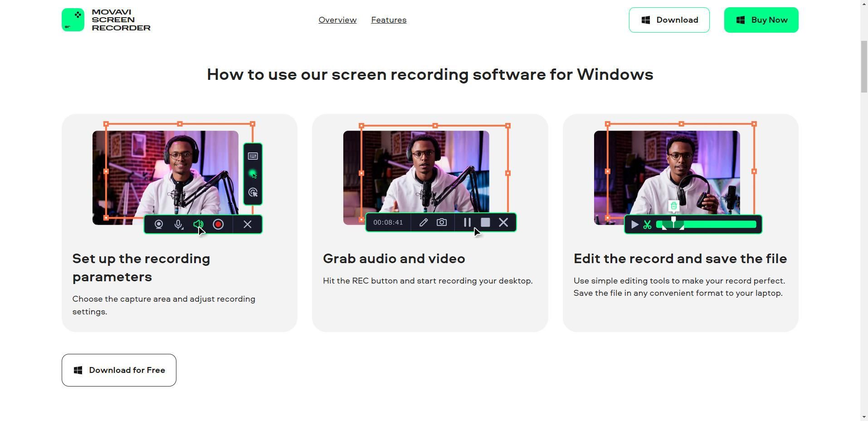Click 'Set up the recording parameters' heading
Screen dimensions: 868x421
click(141, 268)
